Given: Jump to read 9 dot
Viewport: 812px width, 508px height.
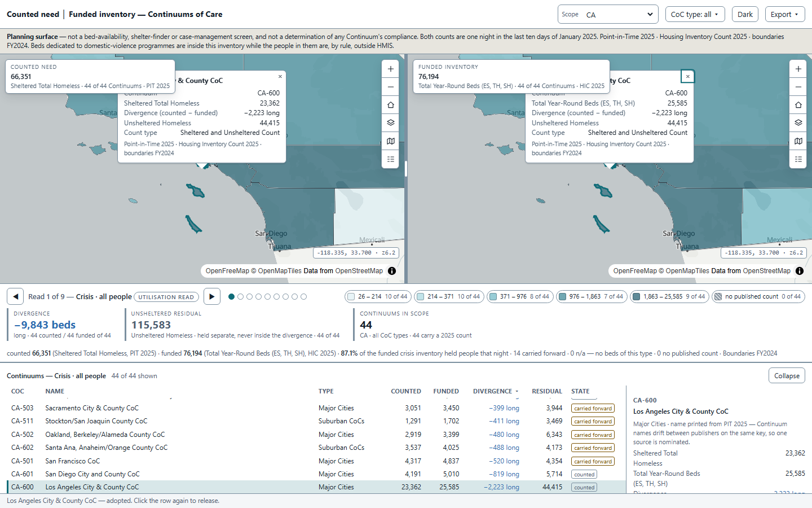Looking at the screenshot, I should (304, 296).
